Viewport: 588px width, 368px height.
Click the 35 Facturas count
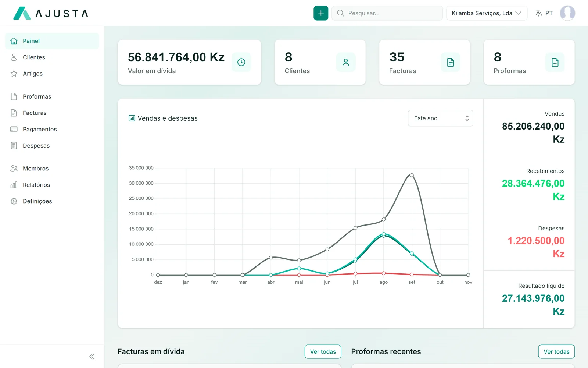click(x=397, y=57)
